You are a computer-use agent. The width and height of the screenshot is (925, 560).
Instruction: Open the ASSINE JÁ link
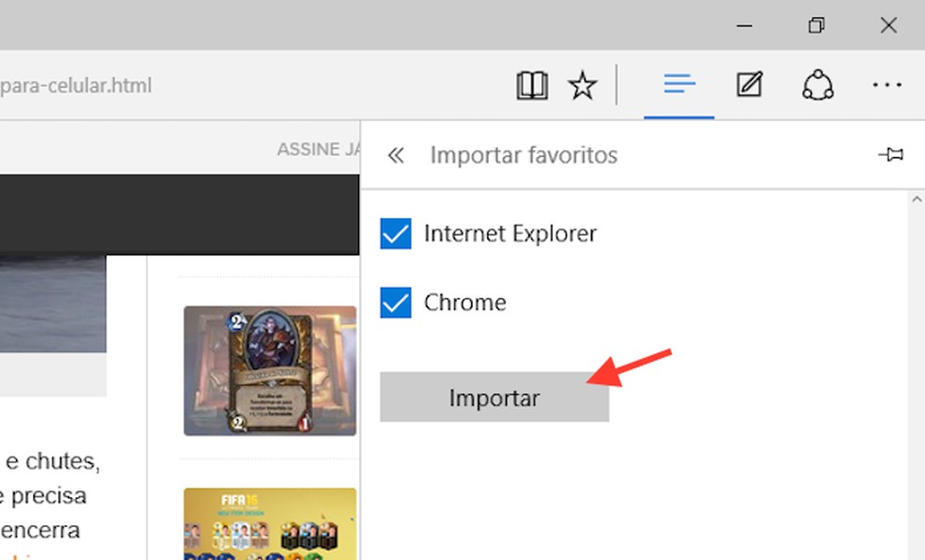click(311, 148)
